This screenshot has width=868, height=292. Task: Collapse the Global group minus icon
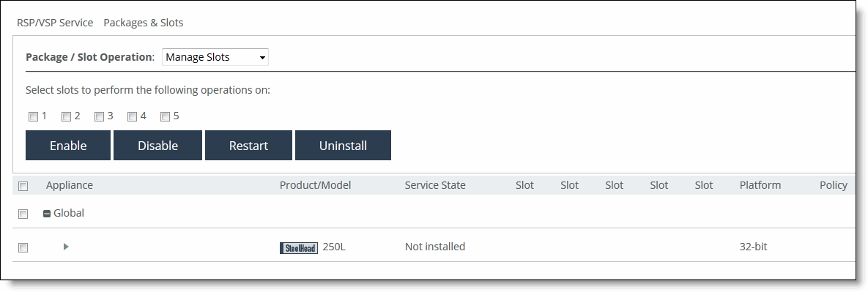(47, 214)
